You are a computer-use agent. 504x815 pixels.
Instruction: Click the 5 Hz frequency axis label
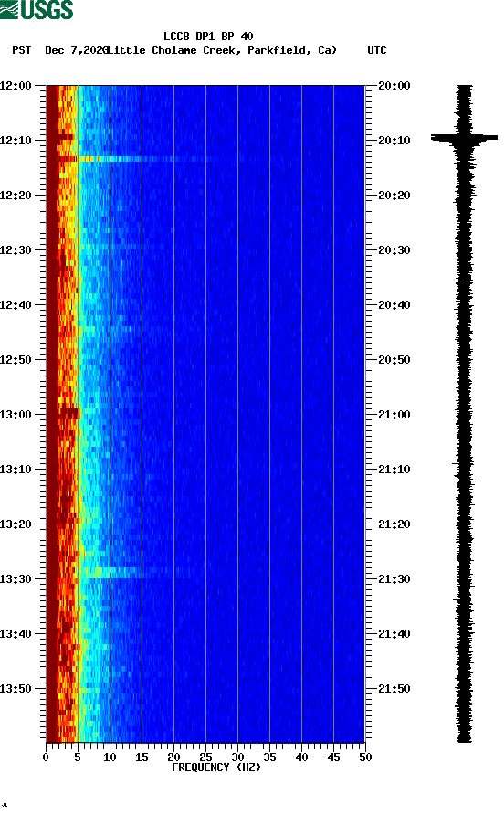(78, 757)
